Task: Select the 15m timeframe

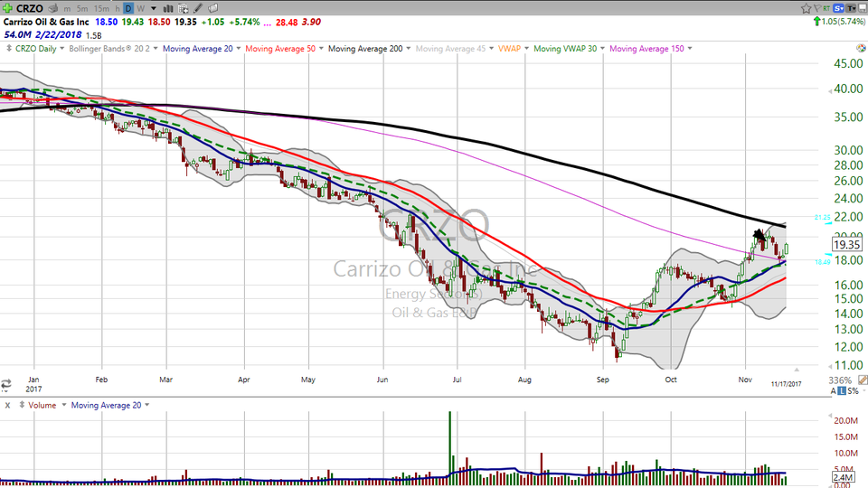Action: (x=101, y=9)
